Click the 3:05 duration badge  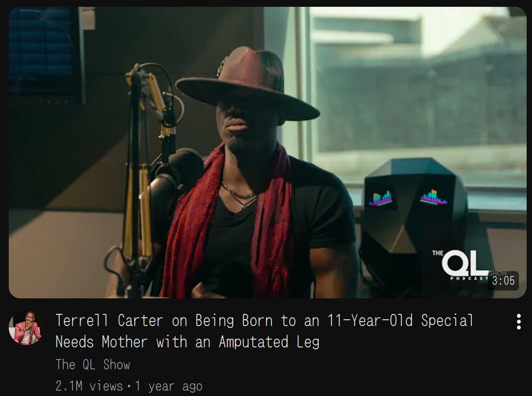pos(503,281)
